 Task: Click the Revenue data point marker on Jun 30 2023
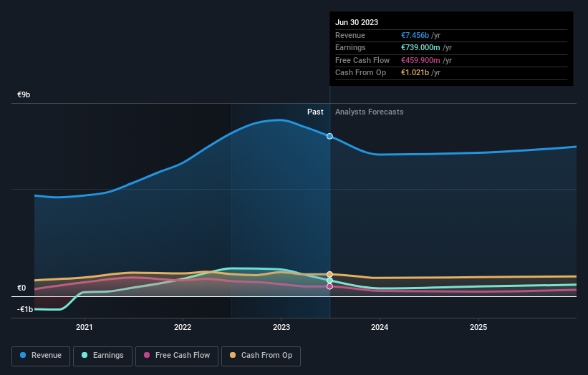tap(329, 137)
